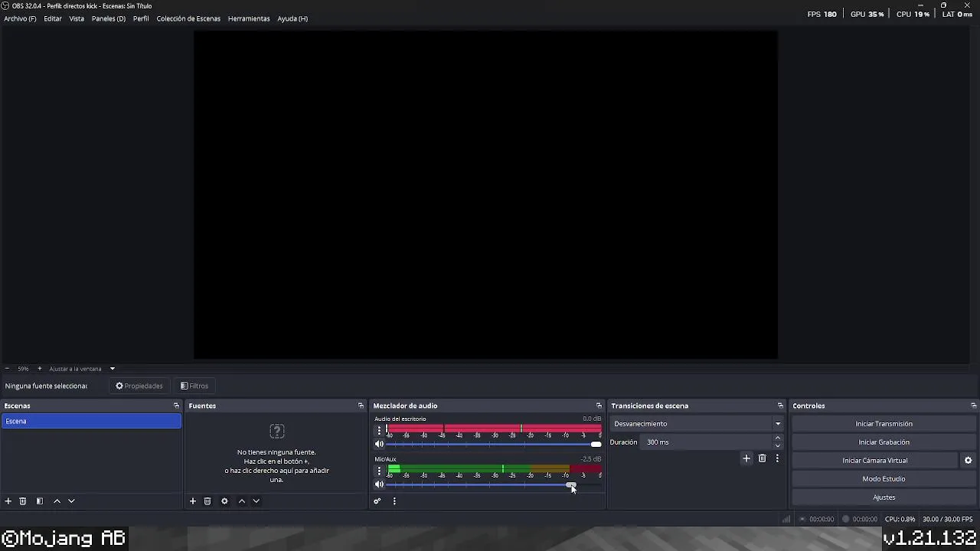Remove transition with trash icon
The height and width of the screenshot is (551, 980).
click(x=762, y=458)
